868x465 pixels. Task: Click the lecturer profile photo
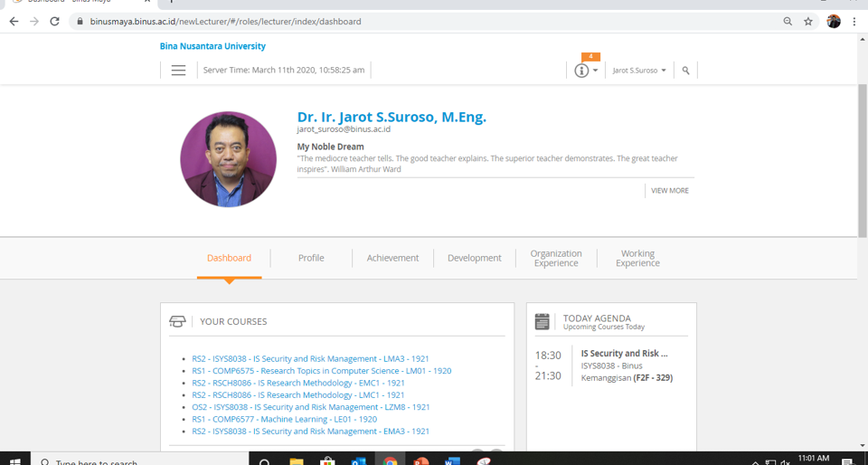(228, 159)
